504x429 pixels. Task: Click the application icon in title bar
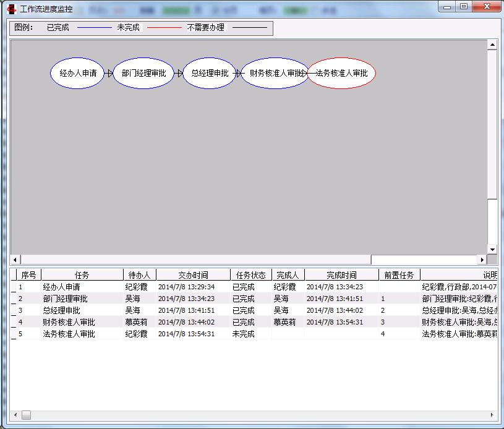(x=11, y=9)
